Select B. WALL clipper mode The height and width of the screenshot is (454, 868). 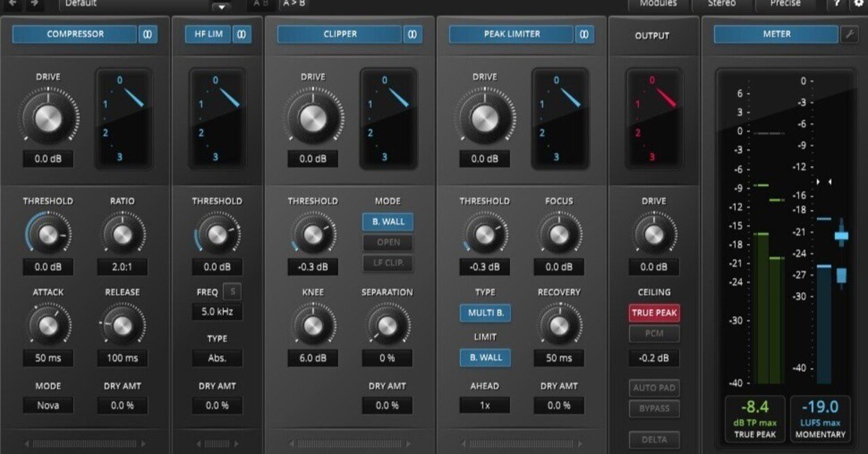point(387,222)
